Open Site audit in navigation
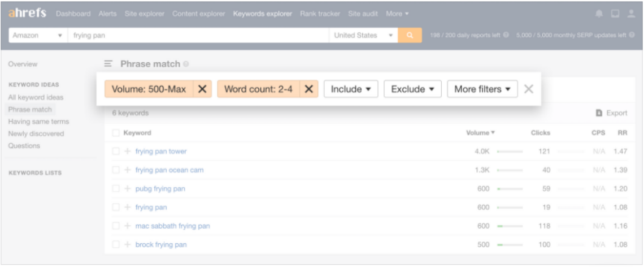 coord(363,14)
